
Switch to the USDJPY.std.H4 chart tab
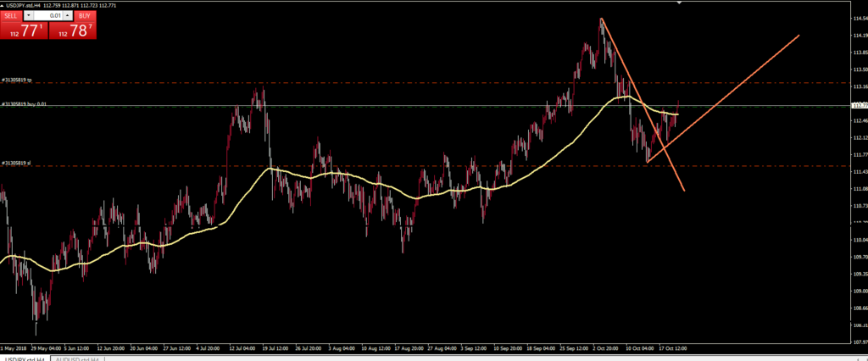click(25, 358)
